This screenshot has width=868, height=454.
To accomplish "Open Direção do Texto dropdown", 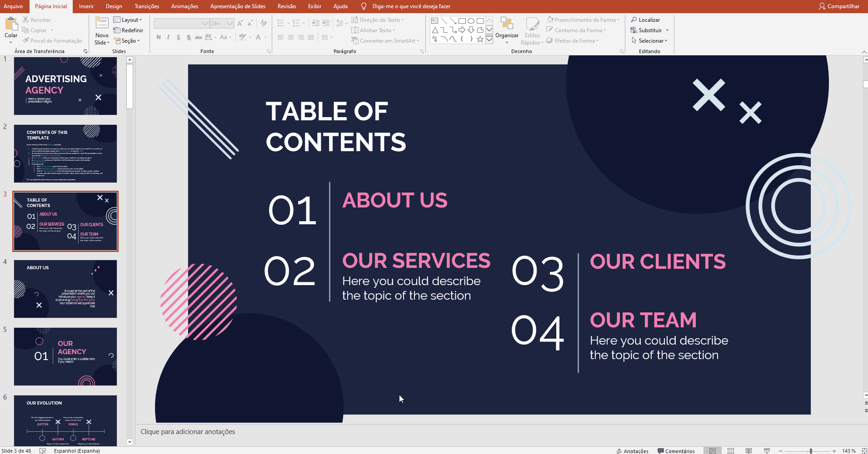I will [377, 20].
